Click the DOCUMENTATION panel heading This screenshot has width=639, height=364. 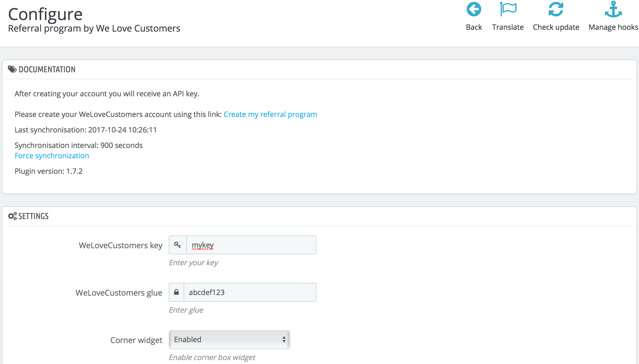coord(47,69)
